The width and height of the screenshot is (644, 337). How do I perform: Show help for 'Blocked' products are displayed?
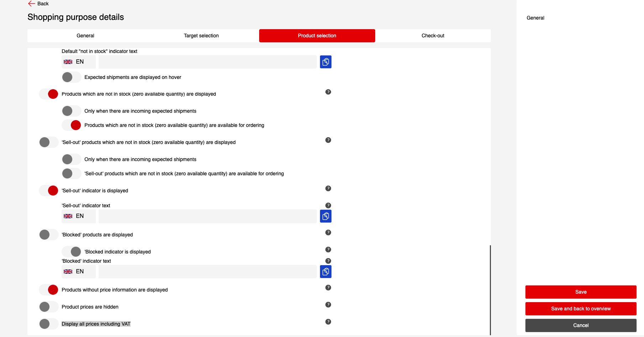pyautogui.click(x=328, y=232)
